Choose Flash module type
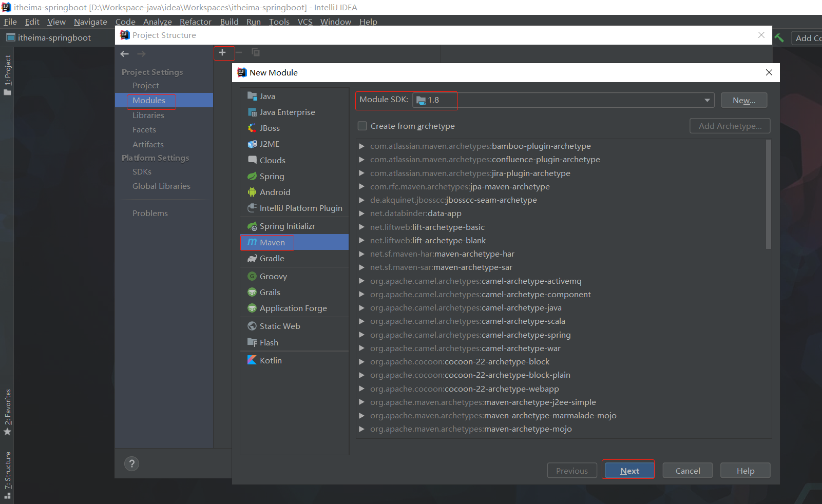 [294, 342]
